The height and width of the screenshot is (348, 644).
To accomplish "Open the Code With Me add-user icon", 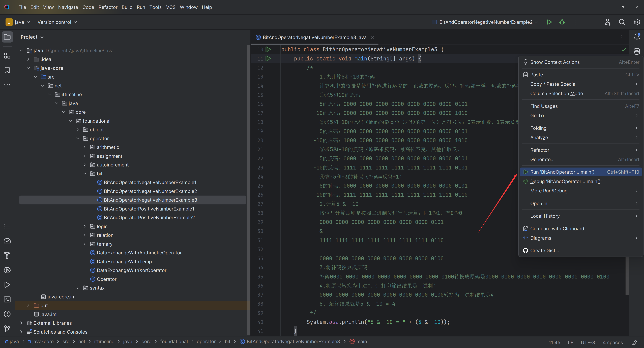I will [x=608, y=22].
